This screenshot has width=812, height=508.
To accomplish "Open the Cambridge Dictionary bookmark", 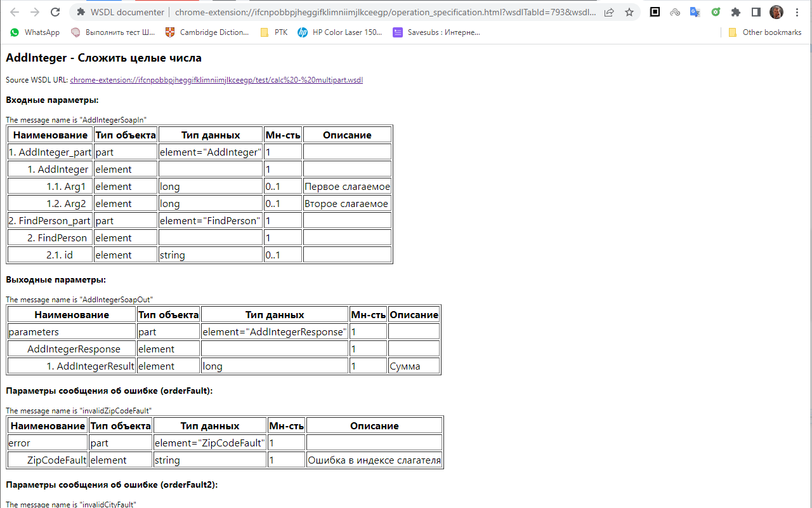I will pos(207,32).
